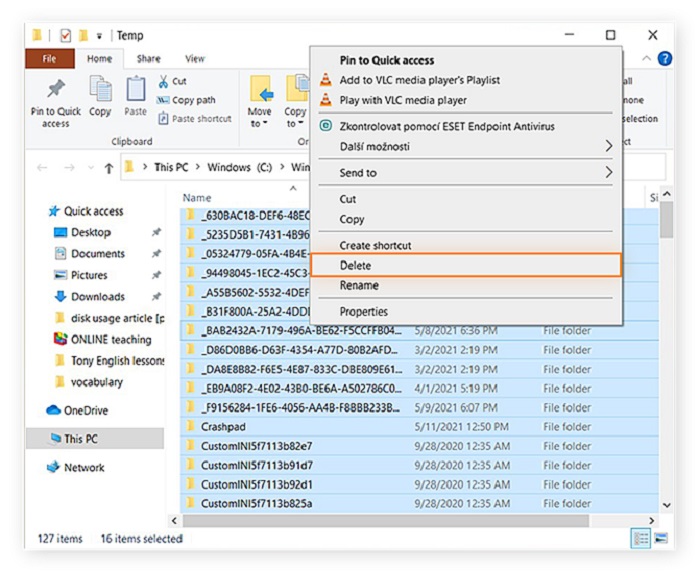Expand the Další možnosti submenu
This screenshot has width=700, height=573.
tap(466, 146)
